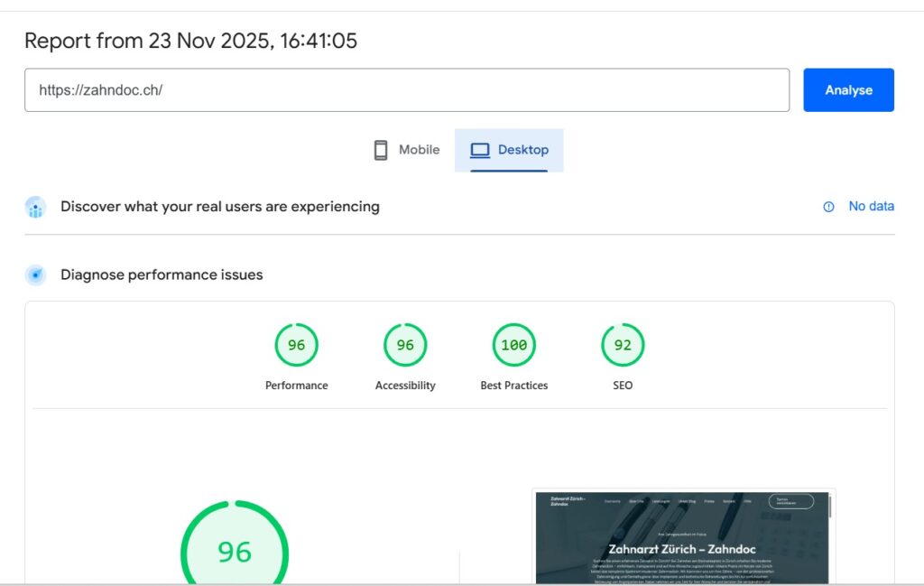Select the Best Practices gauge showing 100
The height and width of the screenshot is (586, 924).
[513, 345]
